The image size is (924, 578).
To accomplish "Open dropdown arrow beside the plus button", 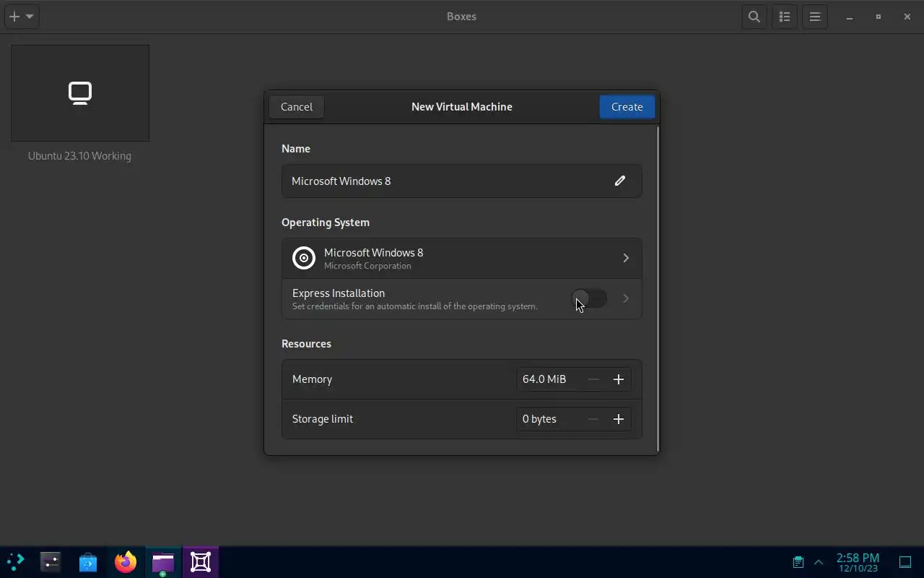I will pos(30,17).
